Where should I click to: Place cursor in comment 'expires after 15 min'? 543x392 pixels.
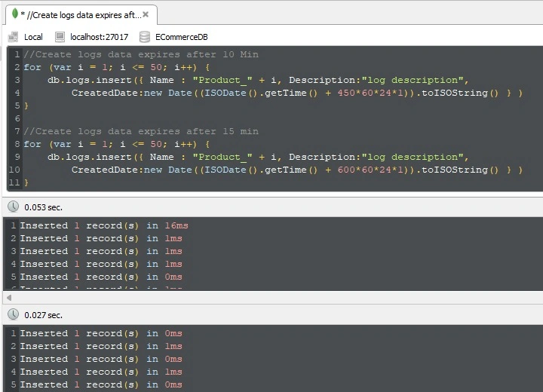198,131
